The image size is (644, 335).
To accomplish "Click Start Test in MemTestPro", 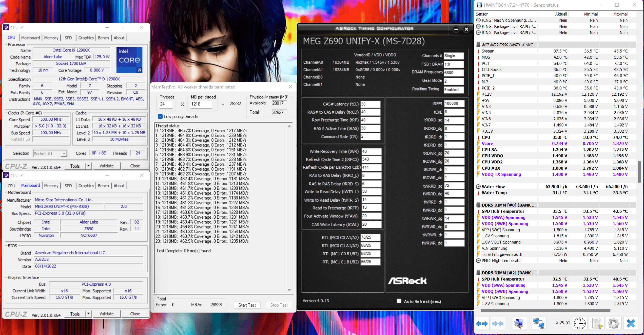I will pyautogui.click(x=247, y=305).
